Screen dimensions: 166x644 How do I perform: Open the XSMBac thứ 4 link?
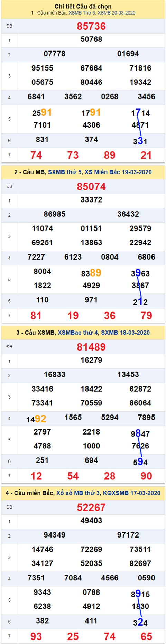[78, 333]
